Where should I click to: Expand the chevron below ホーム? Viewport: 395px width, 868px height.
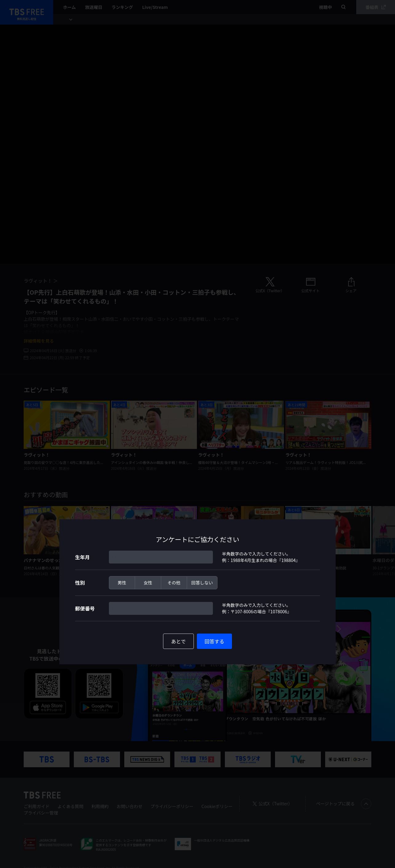[71, 20]
